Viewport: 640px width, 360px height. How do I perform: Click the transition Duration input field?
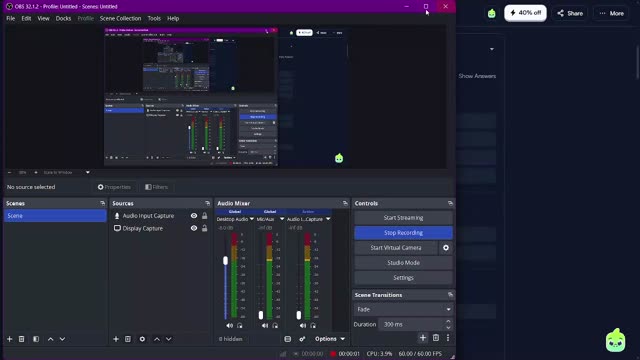pos(412,324)
